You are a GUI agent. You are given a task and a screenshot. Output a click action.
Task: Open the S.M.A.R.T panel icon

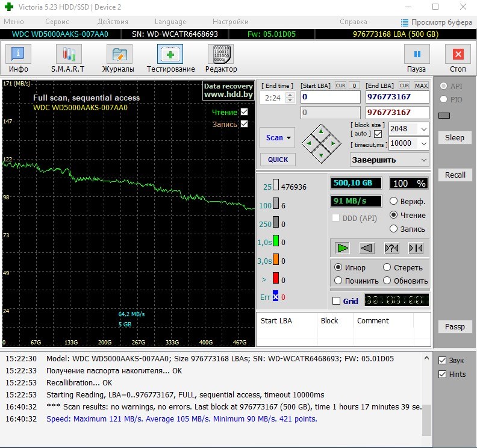tap(68, 55)
